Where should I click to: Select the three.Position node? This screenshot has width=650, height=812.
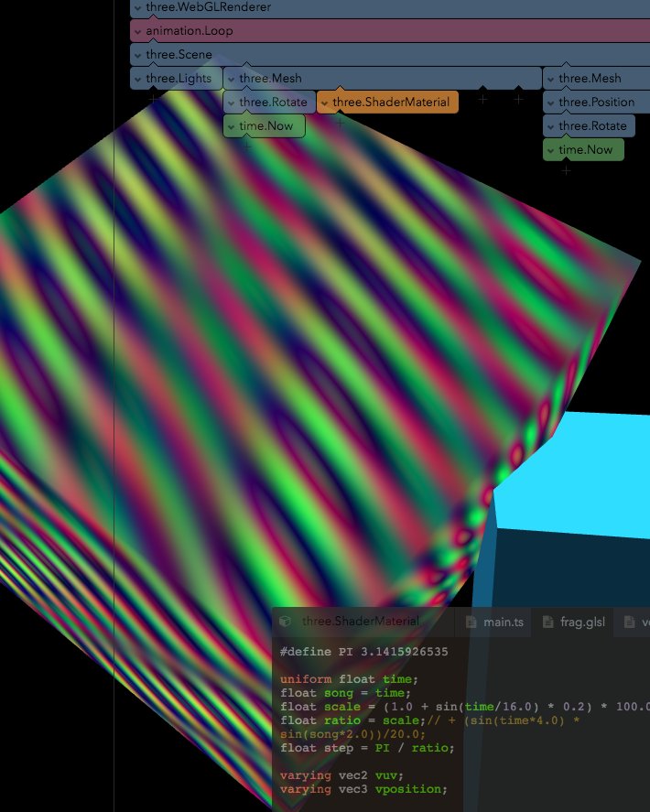(596, 103)
